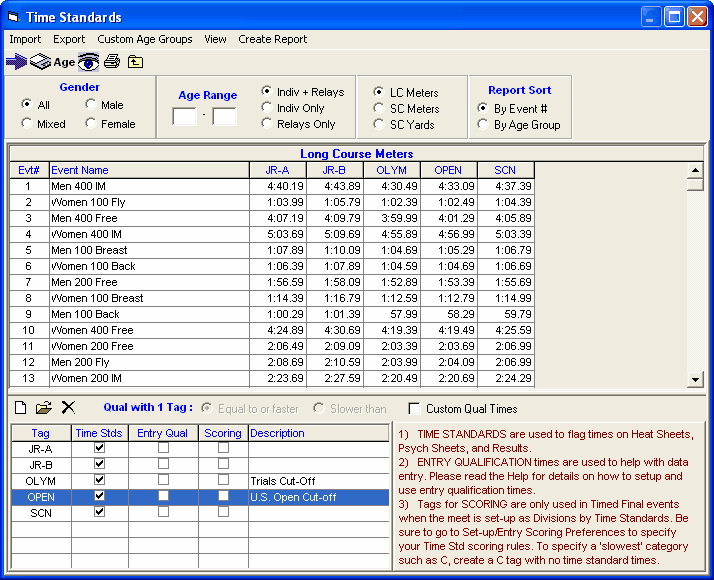Click the Tag column header

click(x=41, y=433)
